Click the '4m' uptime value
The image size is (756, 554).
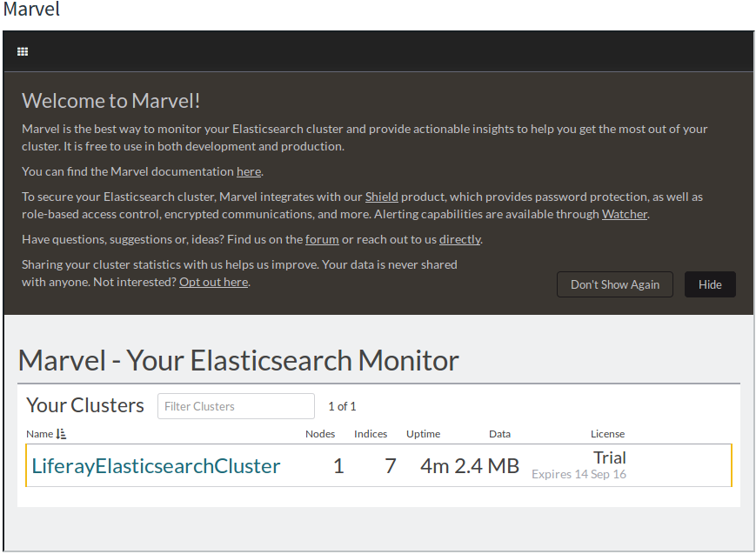coord(435,466)
